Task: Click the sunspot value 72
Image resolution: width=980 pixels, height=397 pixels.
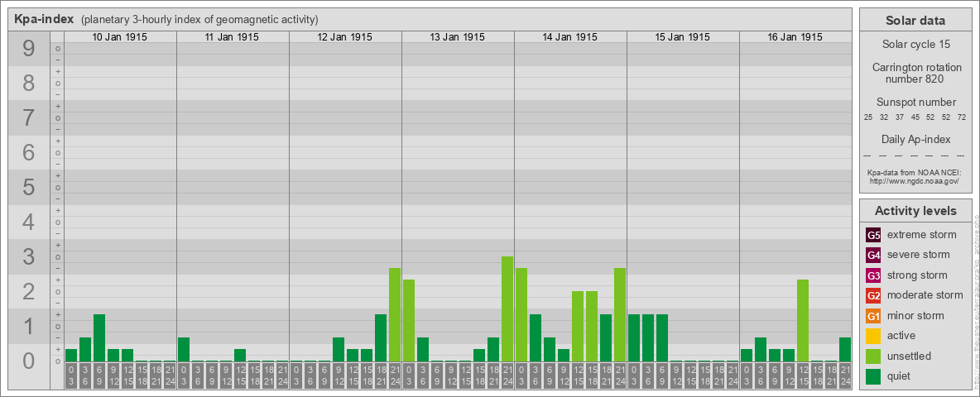Action: [x=961, y=117]
